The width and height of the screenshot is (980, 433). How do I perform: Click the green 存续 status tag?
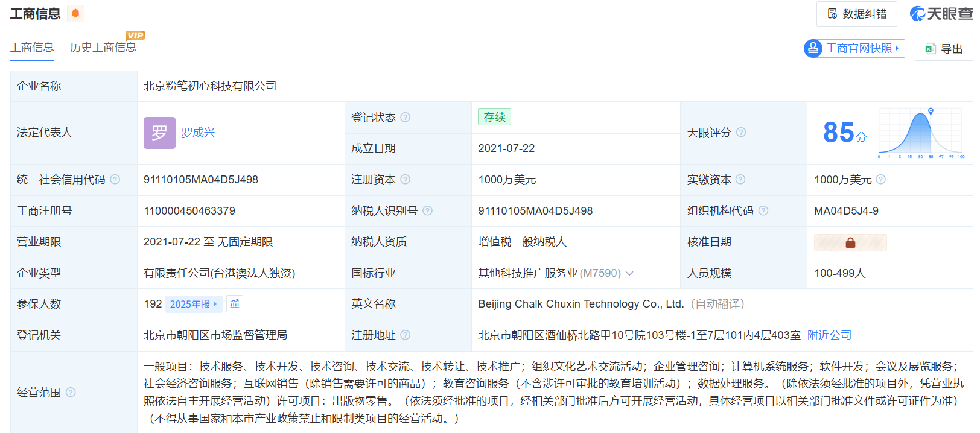(494, 117)
